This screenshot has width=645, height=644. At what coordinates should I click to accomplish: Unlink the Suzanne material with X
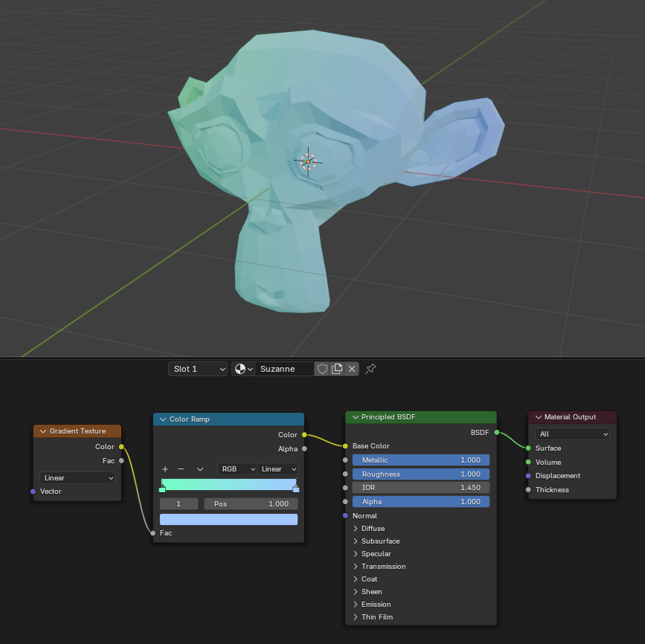(352, 369)
